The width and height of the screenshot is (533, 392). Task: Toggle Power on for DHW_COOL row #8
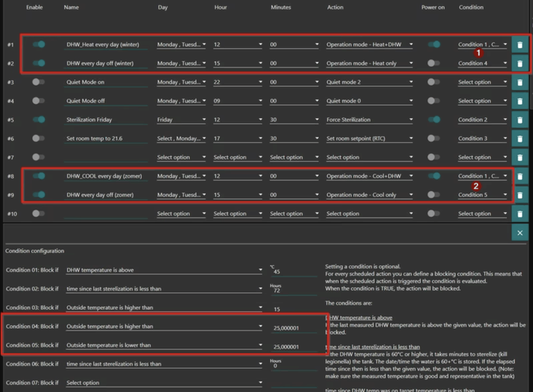coord(434,176)
